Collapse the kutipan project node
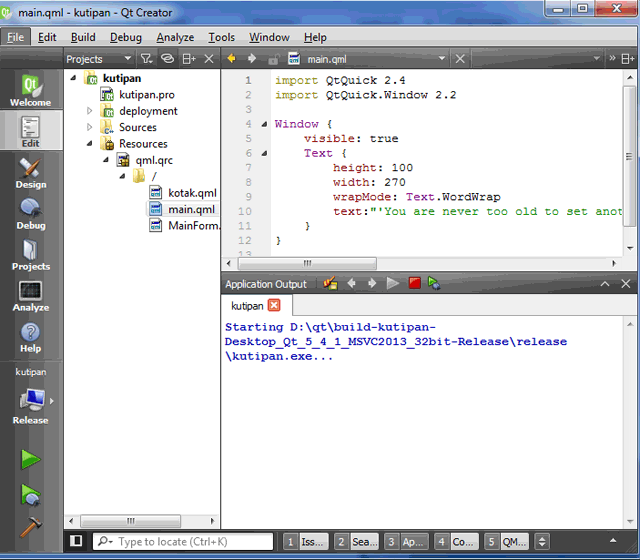 (73, 78)
